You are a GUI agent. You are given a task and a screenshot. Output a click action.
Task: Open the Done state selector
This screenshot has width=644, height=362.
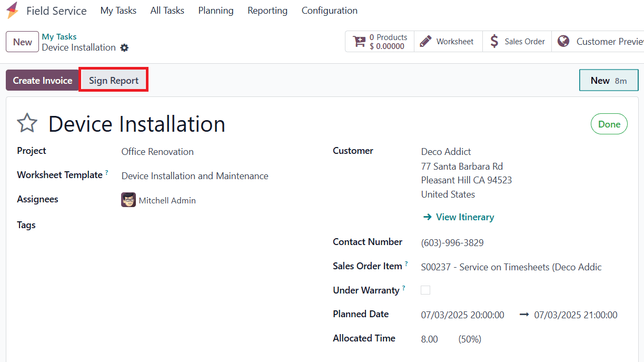pos(609,124)
